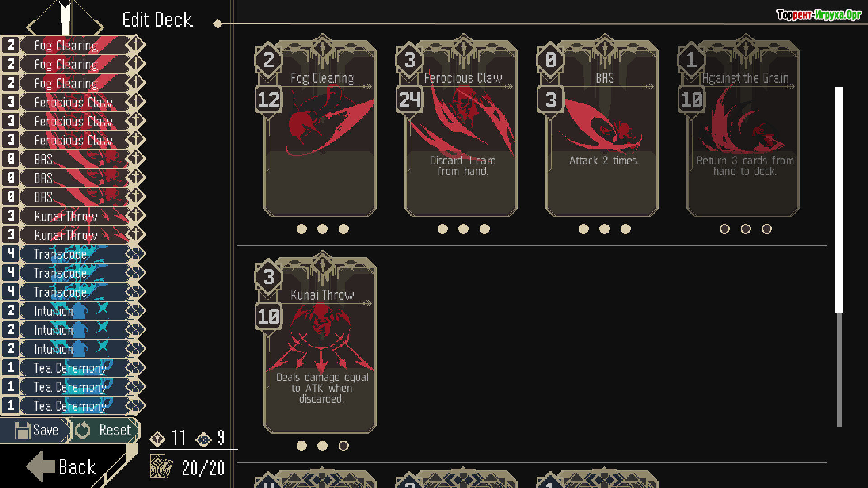
Task: Toggle the second dot under Fog Clearing card
Action: click(322, 229)
